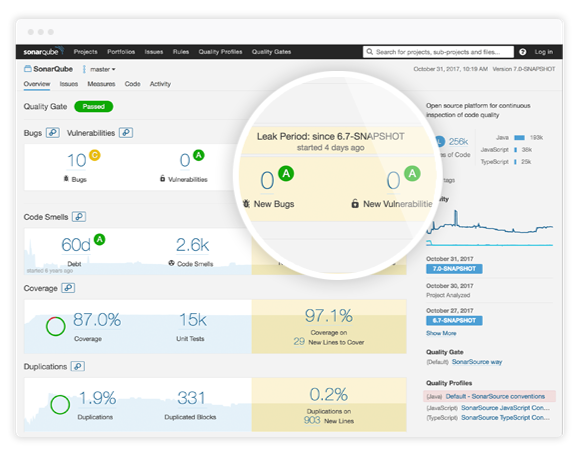Open Quality Gates in the top navigation
Image resolution: width=583 pixels, height=463 pixels.
[x=271, y=52]
